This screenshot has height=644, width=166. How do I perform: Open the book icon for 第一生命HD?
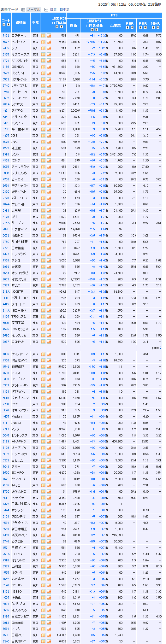point(43,129)
